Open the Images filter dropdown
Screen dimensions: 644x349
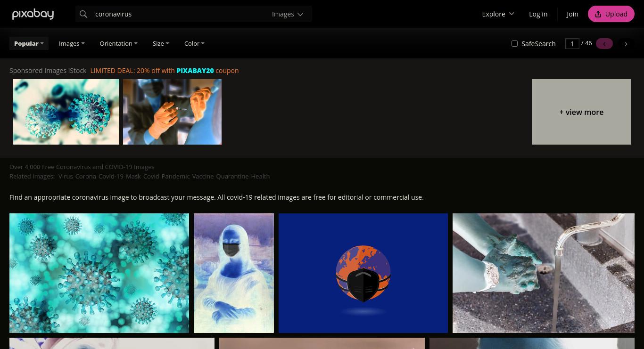[72, 43]
